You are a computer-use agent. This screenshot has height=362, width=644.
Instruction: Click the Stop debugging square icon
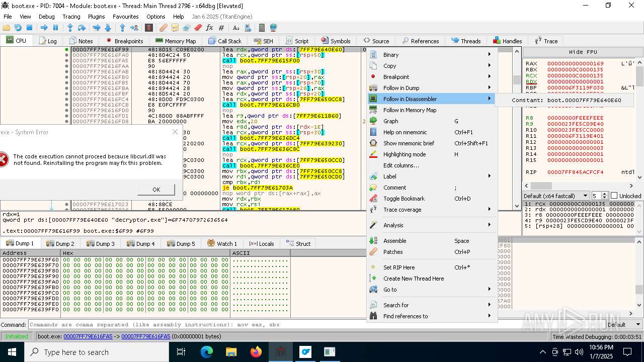pyautogui.click(x=29, y=28)
